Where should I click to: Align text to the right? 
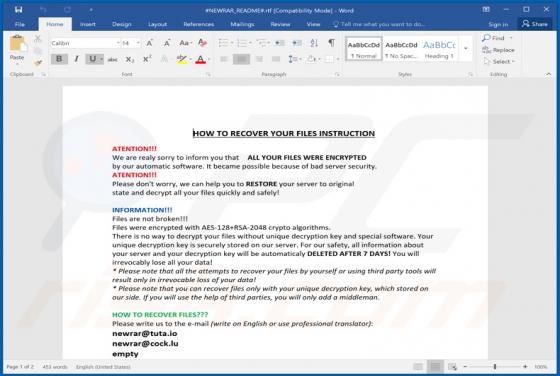pos(259,59)
